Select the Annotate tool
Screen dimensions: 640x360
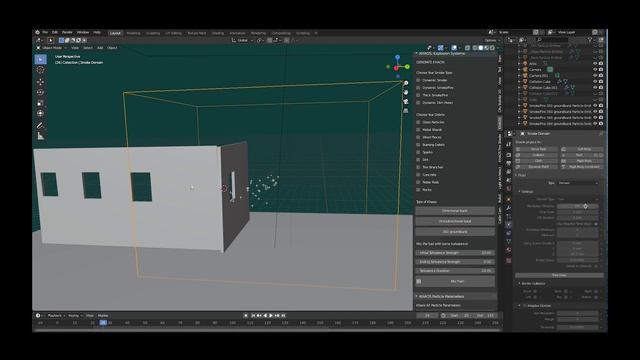[40, 125]
